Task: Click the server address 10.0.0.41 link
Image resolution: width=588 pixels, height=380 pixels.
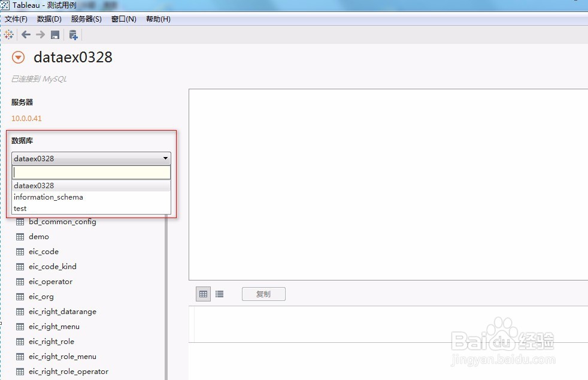Action: [x=26, y=118]
